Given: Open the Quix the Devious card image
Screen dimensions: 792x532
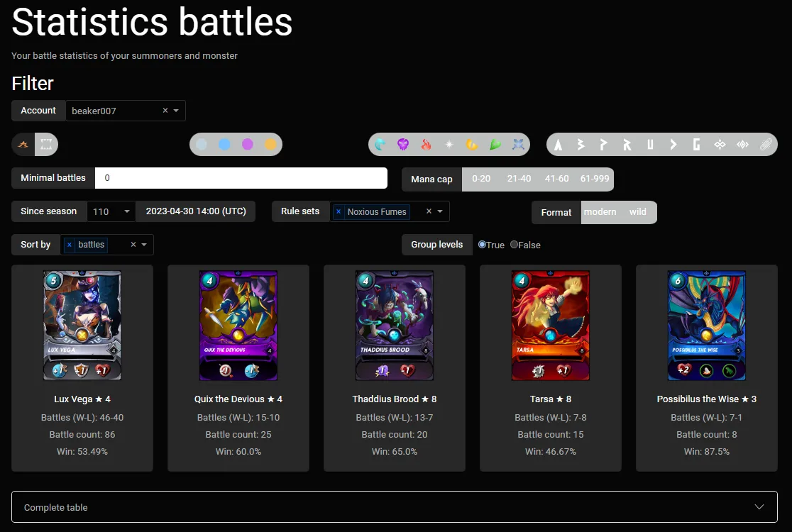Looking at the screenshot, I should tap(238, 326).
